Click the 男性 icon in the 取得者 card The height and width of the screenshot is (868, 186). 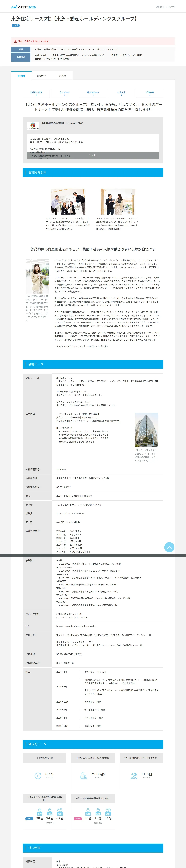(x=98, y=812)
